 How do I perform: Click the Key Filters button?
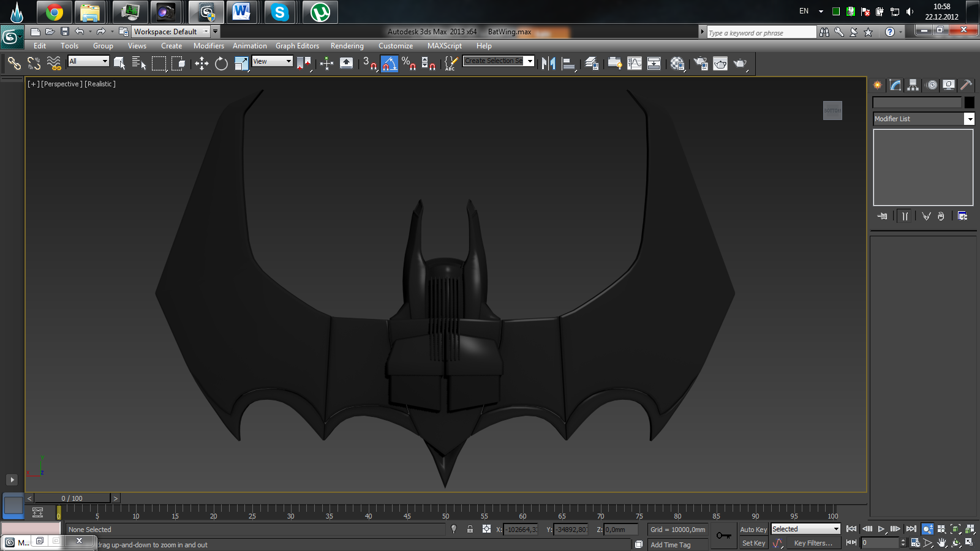tap(813, 543)
